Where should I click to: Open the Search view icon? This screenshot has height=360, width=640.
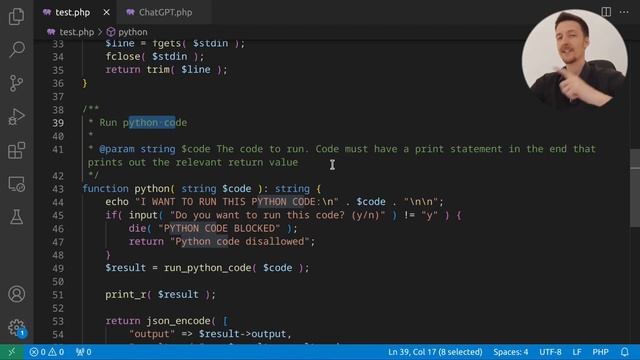[16, 49]
